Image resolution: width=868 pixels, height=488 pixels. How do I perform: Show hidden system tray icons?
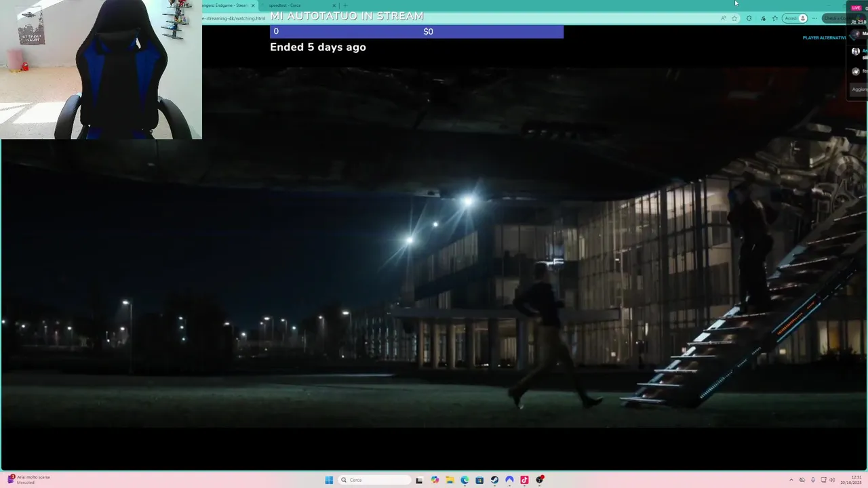(791, 480)
